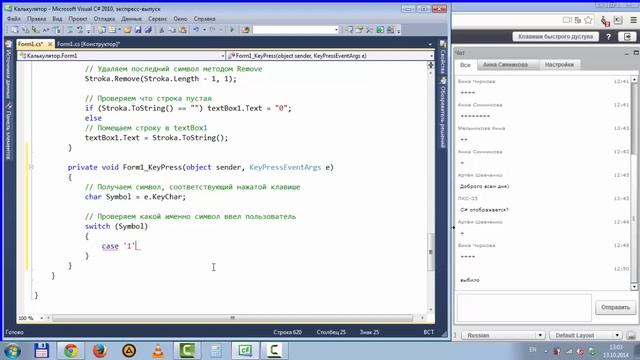Screen dimensions: 640x360
Task: Click the floppy disk taskbar icon
Action: [x=42, y=351]
